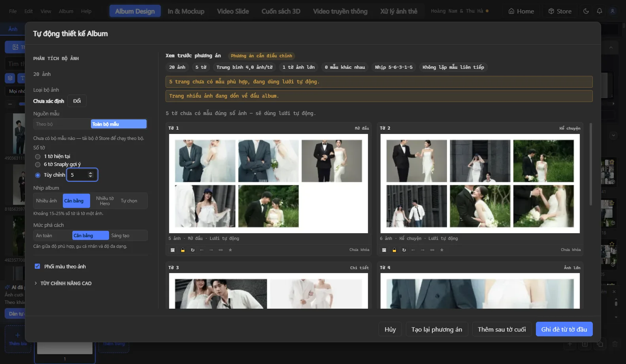The image size is (626, 364).
Task: Click the star icon under Tờ 1
Action: point(230,250)
